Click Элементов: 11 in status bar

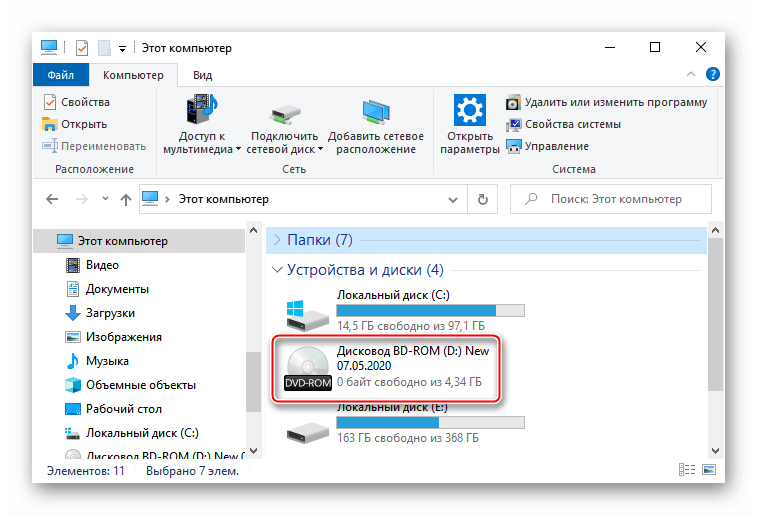point(86,471)
